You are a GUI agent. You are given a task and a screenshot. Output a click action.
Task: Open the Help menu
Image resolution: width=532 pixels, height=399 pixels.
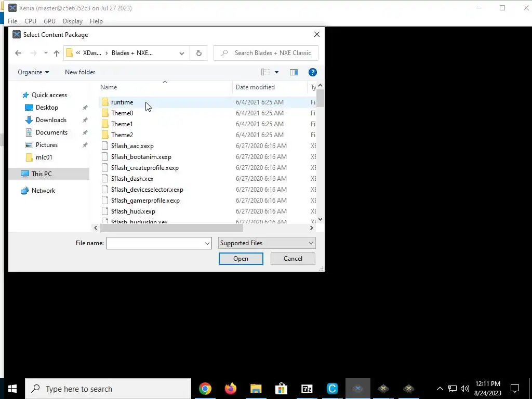96,21
